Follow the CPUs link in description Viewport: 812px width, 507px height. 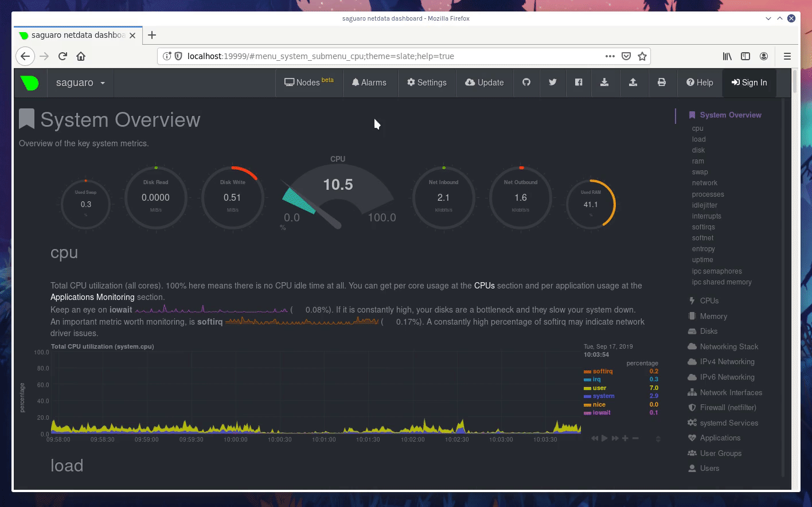coord(485,286)
